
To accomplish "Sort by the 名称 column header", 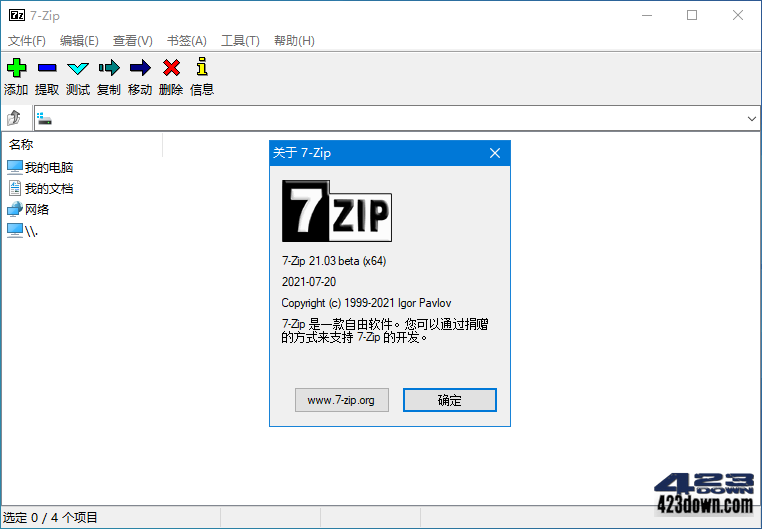I will pos(83,144).
